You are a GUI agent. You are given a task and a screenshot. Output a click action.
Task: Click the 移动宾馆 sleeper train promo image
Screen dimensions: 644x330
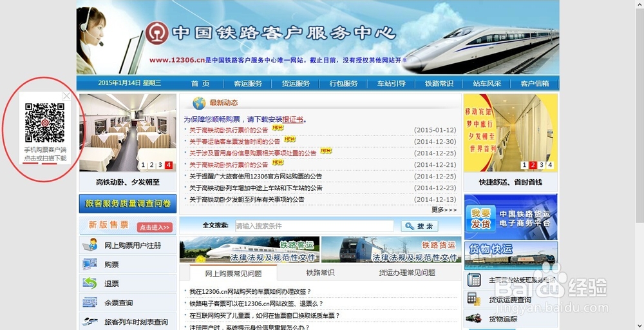(511, 133)
